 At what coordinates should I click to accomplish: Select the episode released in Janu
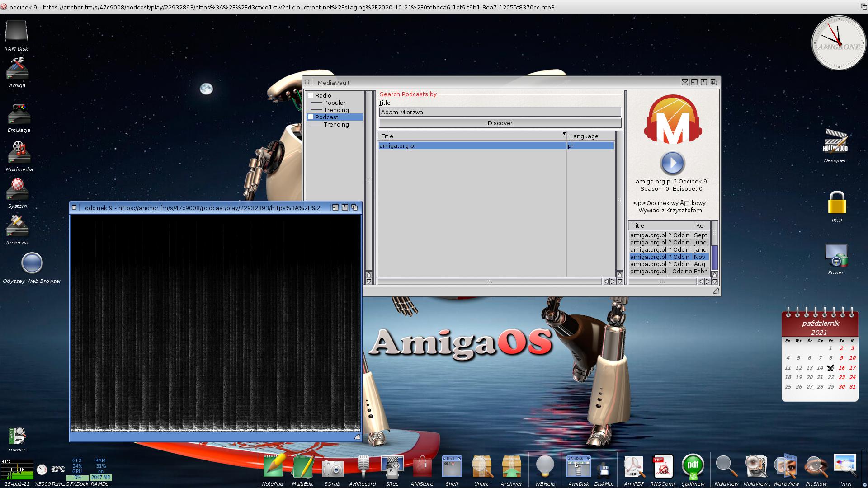(x=668, y=249)
